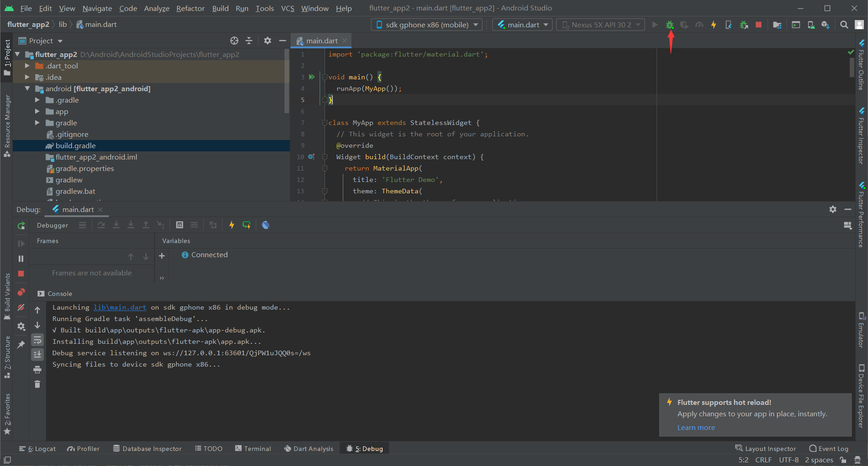Expand the .dart_tool folder in project tree
This screenshot has height=466, width=868.
click(x=27, y=66)
